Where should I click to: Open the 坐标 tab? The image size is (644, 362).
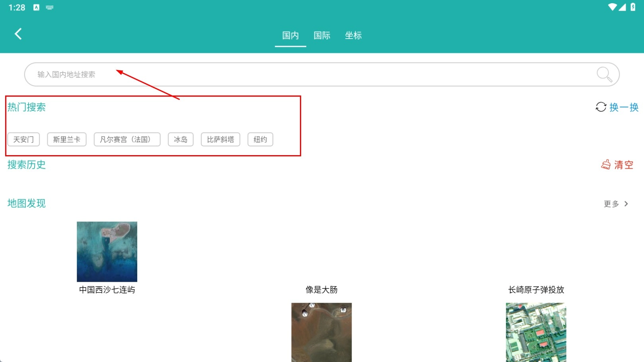point(353,35)
